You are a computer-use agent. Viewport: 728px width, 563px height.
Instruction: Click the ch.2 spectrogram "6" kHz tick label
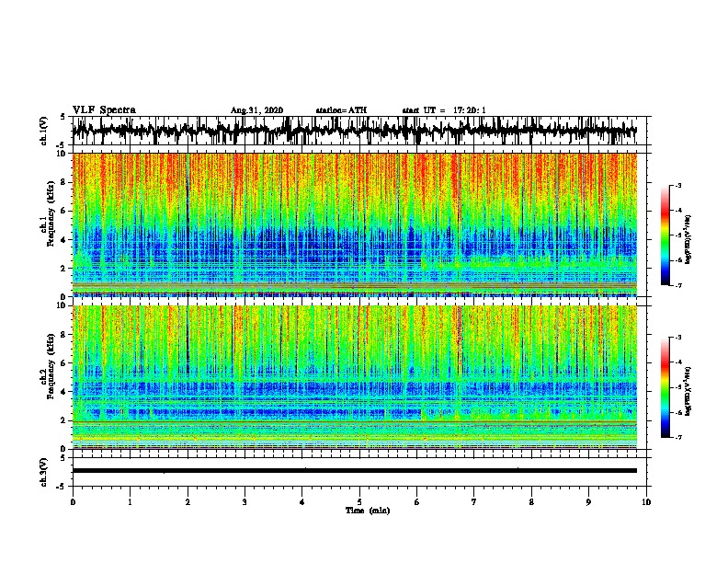pos(65,363)
